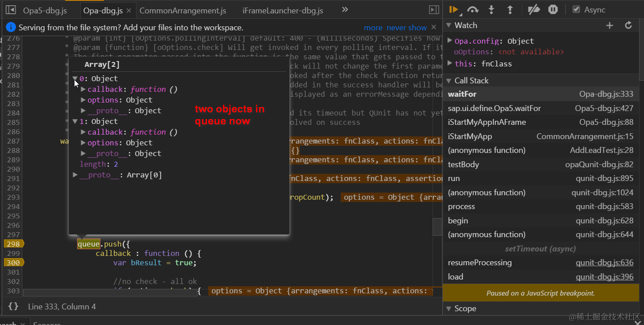This screenshot has width=644, height=325.
Task: Open iFrameLauncher-dbg.js tab
Action: point(283,10)
